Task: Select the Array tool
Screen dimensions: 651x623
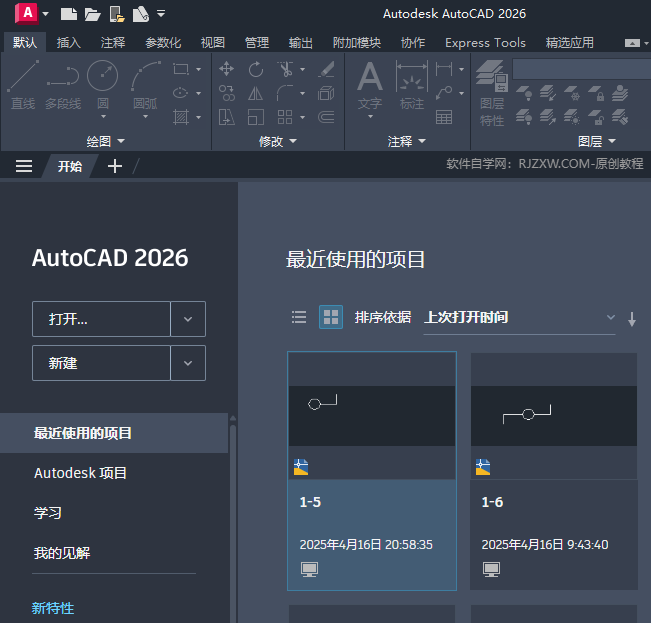Action: (x=285, y=117)
